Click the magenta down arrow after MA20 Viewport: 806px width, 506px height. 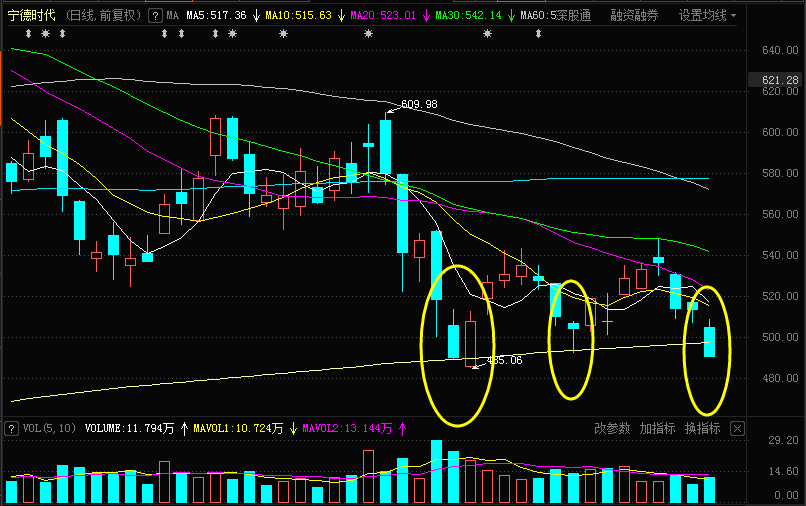pos(426,16)
